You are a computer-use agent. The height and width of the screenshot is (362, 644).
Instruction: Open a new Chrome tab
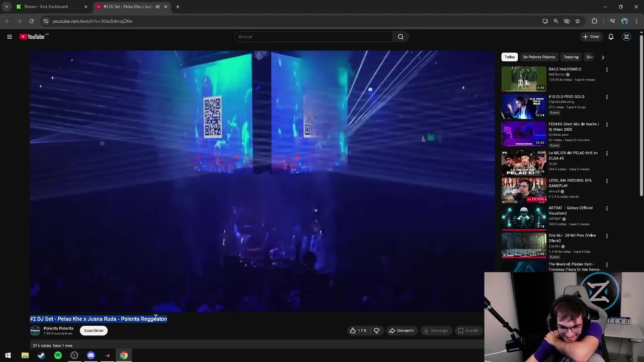pyautogui.click(x=178, y=7)
